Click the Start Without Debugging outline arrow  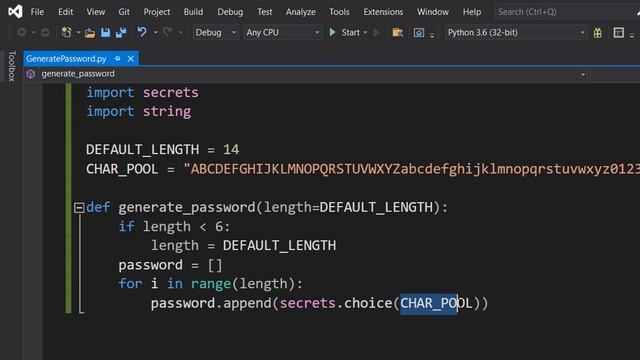376,32
